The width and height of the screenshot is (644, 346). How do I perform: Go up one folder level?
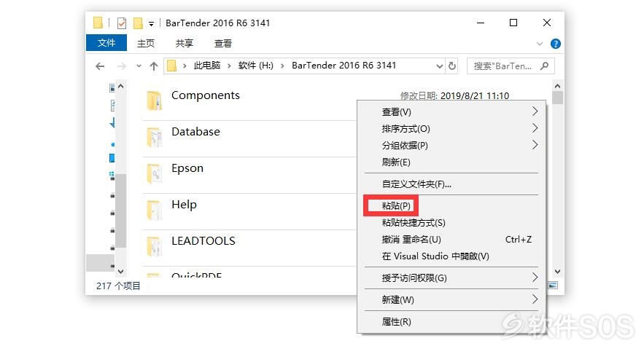click(x=154, y=66)
